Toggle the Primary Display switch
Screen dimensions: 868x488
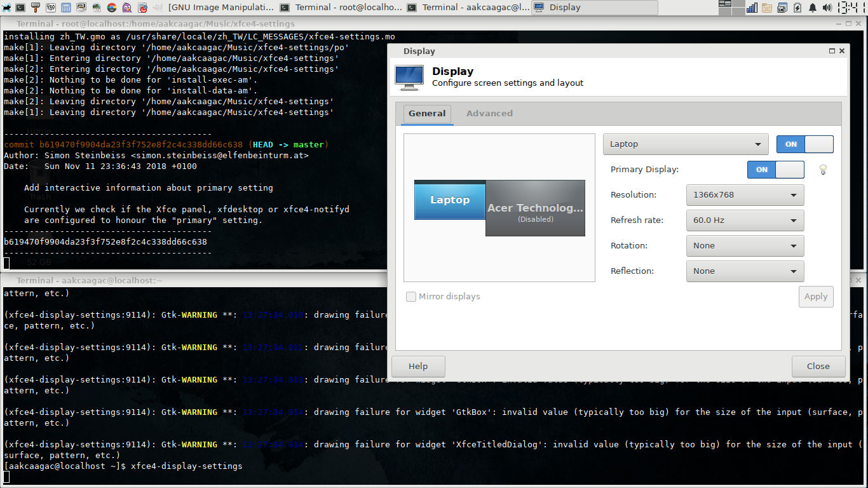(x=775, y=170)
